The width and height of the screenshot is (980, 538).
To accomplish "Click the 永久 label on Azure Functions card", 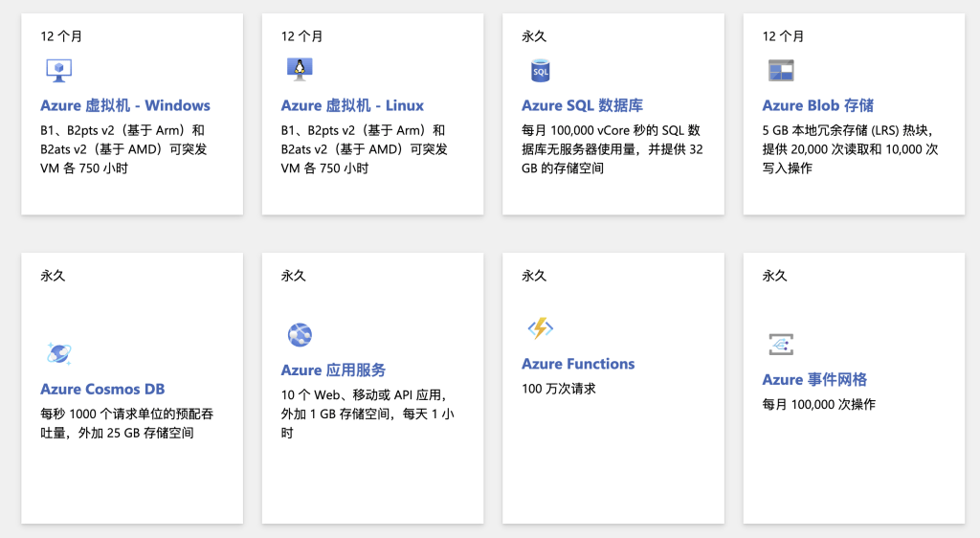I will [x=534, y=276].
